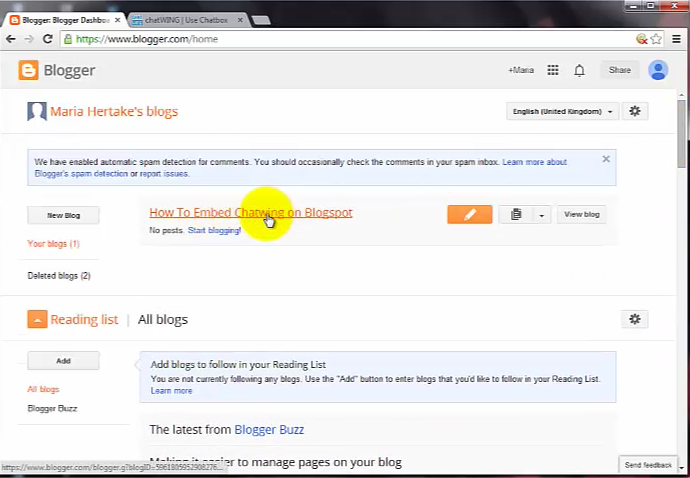This screenshot has width=690, height=478.
Task: Collapse the Reading list orange arrow
Action: click(x=37, y=319)
